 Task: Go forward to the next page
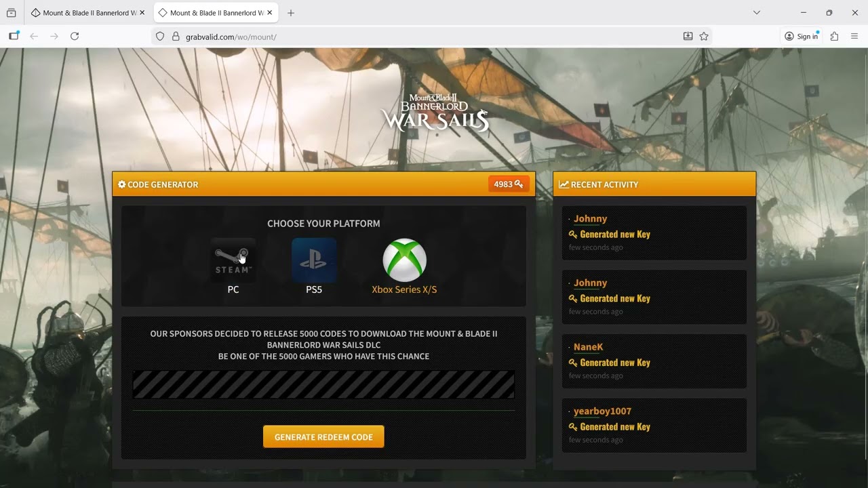tap(54, 37)
